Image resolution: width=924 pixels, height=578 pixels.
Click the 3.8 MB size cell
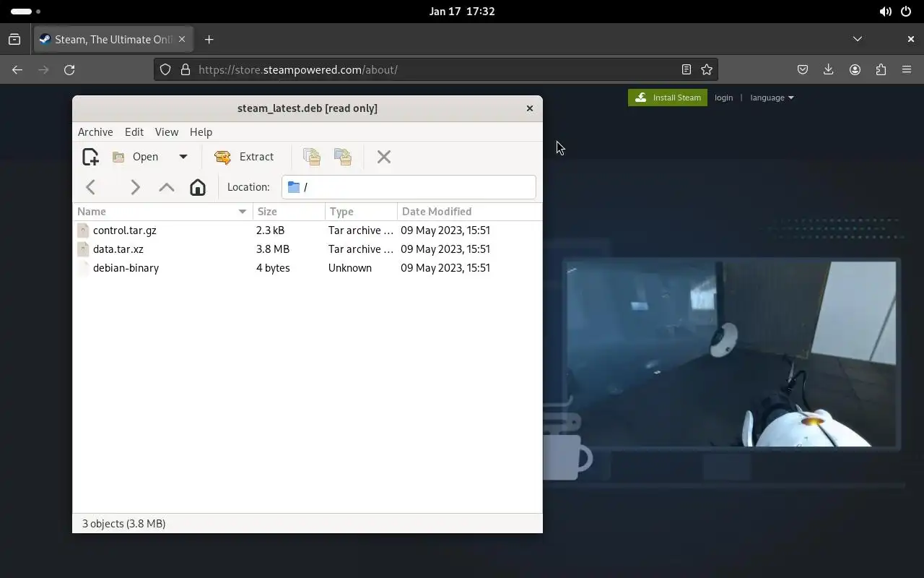(x=273, y=249)
